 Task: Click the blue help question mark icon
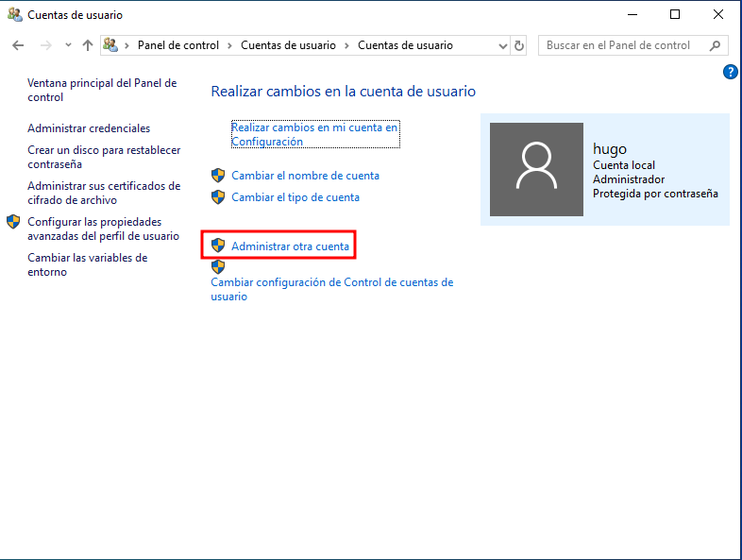click(730, 72)
